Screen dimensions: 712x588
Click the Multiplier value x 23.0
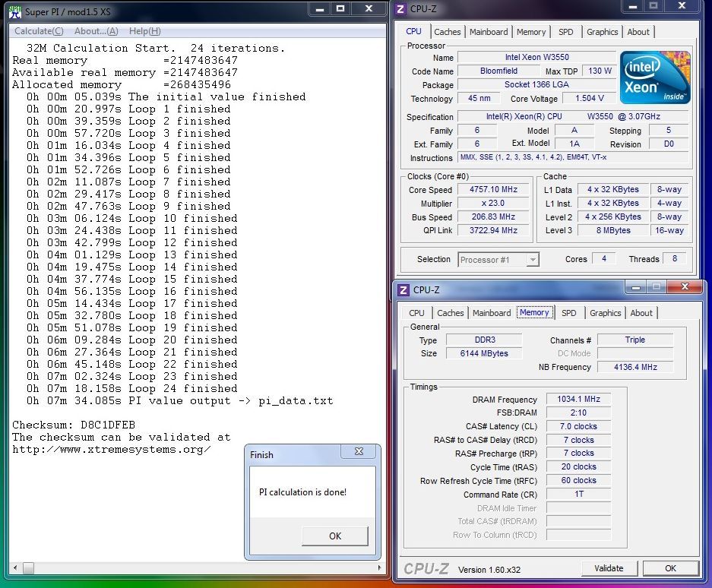(493, 203)
